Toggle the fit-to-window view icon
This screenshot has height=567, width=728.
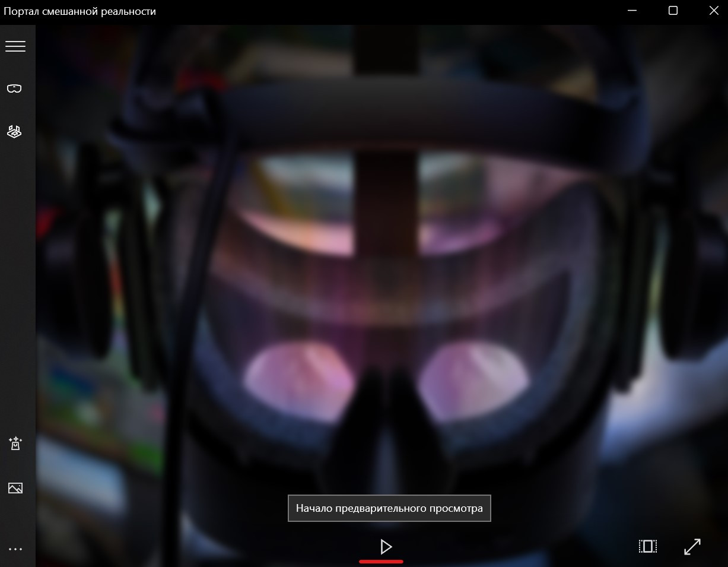point(648,546)
